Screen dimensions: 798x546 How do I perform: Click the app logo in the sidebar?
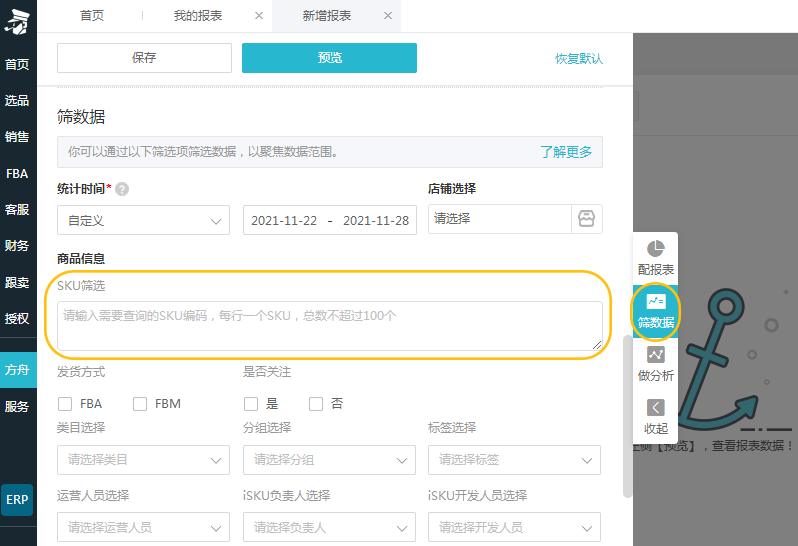pos(18,23)
